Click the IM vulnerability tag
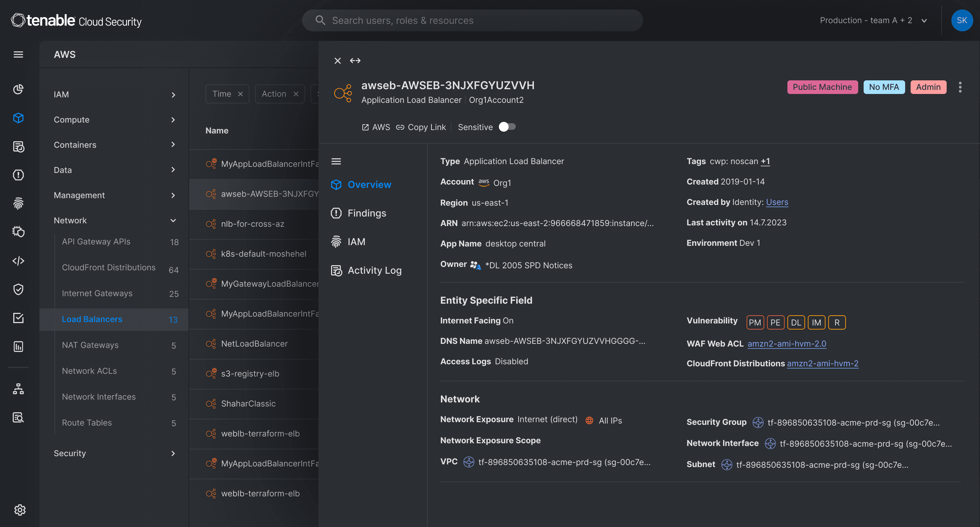 (x=816, y=322)
